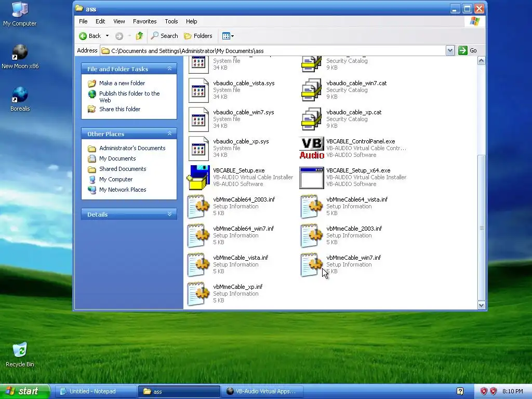Open My Network Places link
The image size is (532, 399).
[123, 190]
